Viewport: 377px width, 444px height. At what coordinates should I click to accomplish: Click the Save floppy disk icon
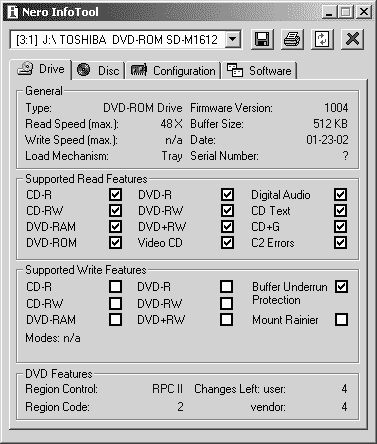pyautogui.click(x=262, y=39)
